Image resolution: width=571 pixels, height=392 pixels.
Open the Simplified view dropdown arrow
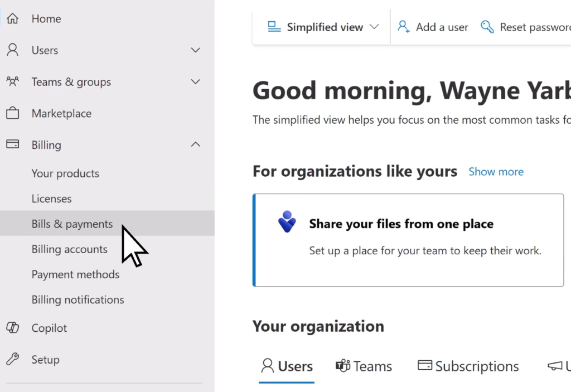tap(374, 27)
